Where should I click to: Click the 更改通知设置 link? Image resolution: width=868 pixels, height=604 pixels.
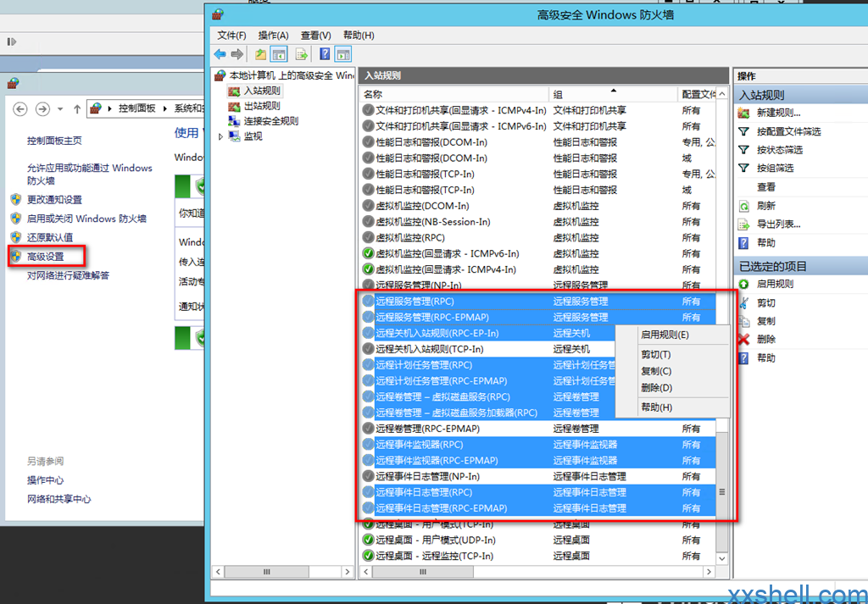tap(54, 200)
